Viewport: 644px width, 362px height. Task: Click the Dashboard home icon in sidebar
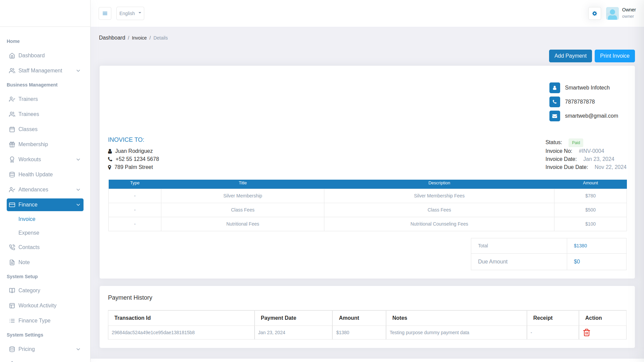[12, 56]
